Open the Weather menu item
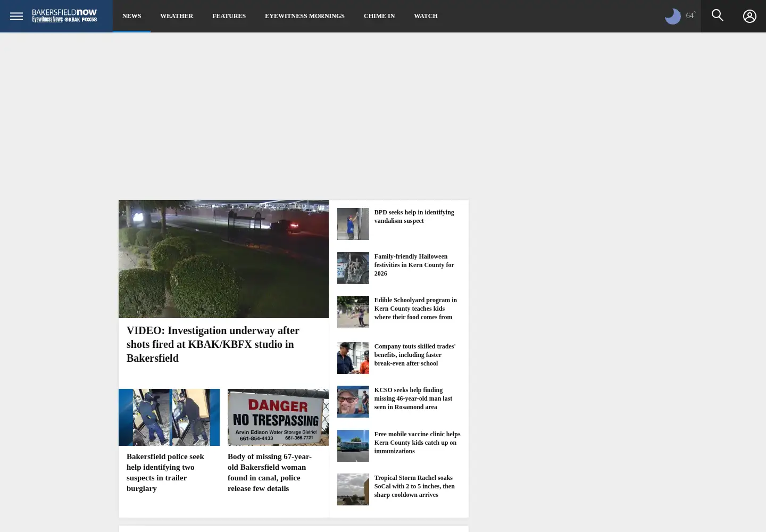 point(177,16)
